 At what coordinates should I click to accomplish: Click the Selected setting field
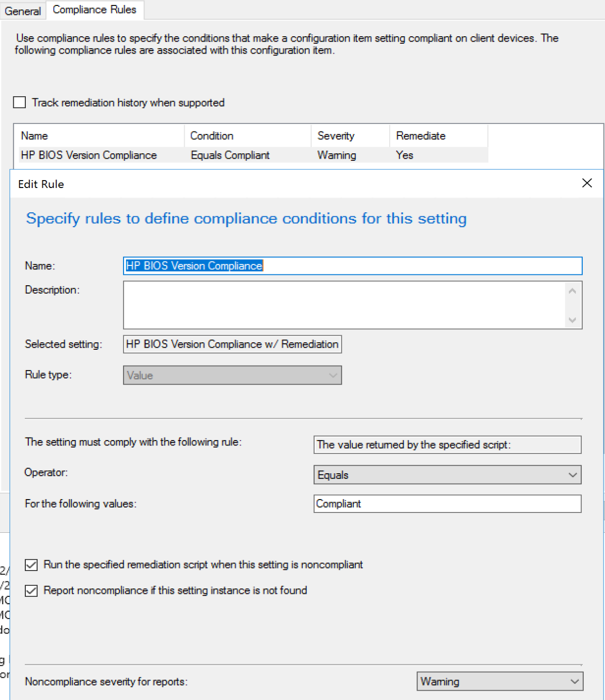[232, 344]
